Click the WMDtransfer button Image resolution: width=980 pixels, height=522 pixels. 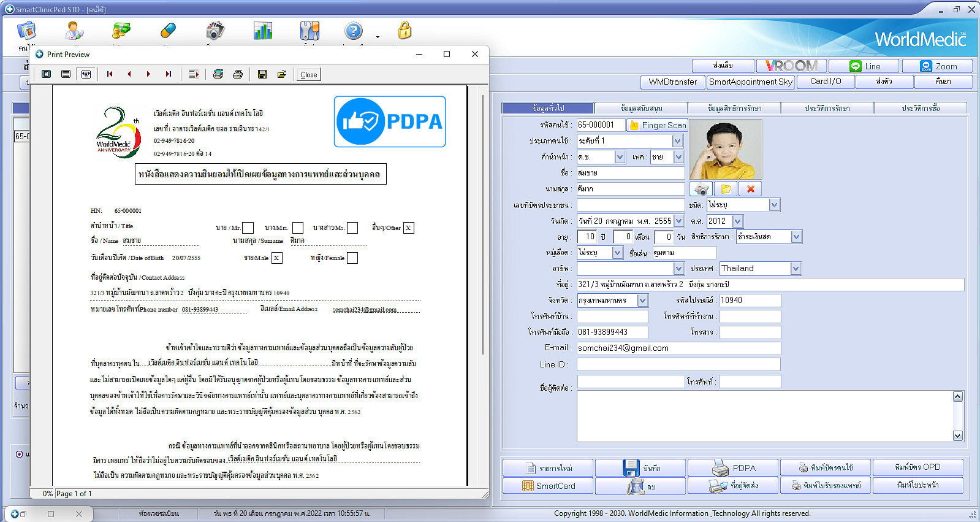point(673,82)
